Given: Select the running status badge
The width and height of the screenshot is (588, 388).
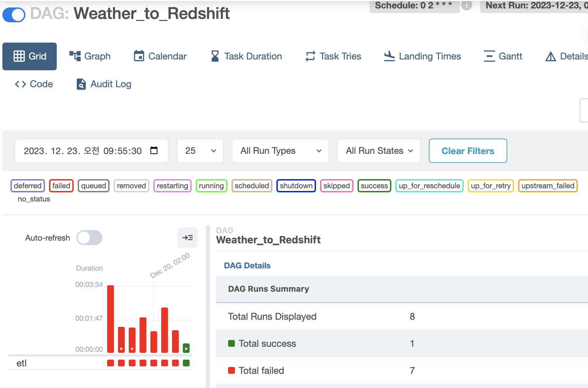Looking at the screenshot, I should (x=211, y=186).
